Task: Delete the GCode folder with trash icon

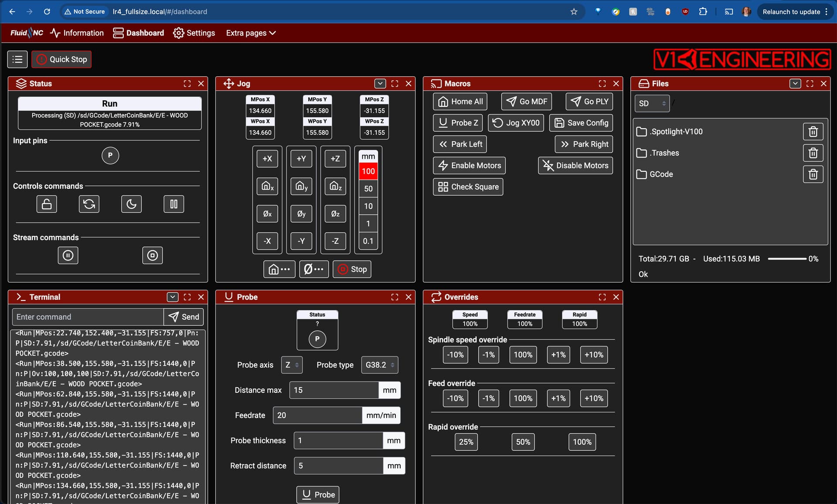Action: (x=813, y=174)
